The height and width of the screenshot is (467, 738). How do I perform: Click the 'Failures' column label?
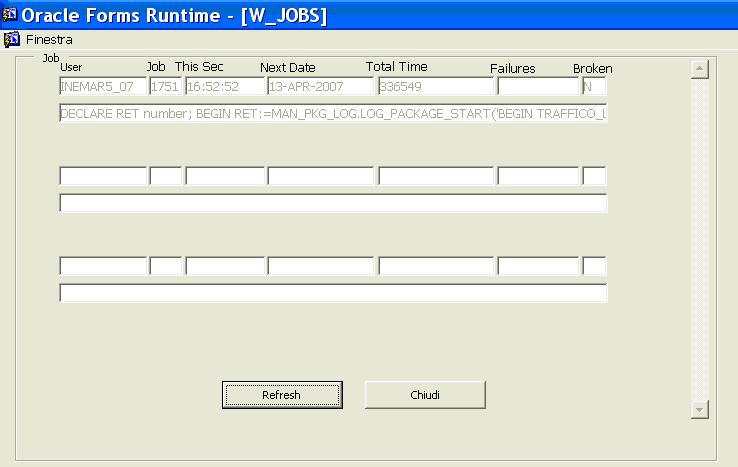(513, 69)
